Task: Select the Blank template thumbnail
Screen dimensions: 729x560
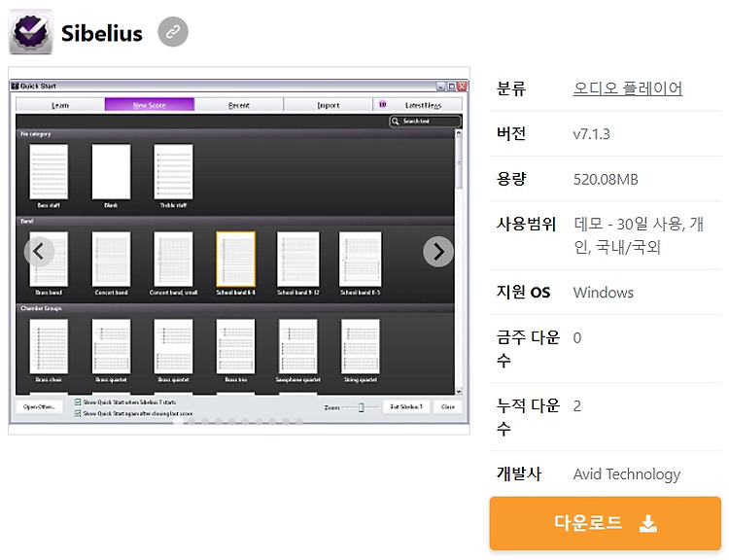Action: (x=111, y=172)
